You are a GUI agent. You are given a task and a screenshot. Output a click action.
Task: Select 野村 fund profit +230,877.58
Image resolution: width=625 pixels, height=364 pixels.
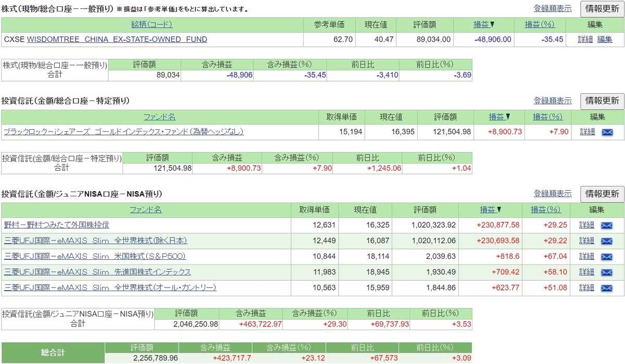[499, 225]
